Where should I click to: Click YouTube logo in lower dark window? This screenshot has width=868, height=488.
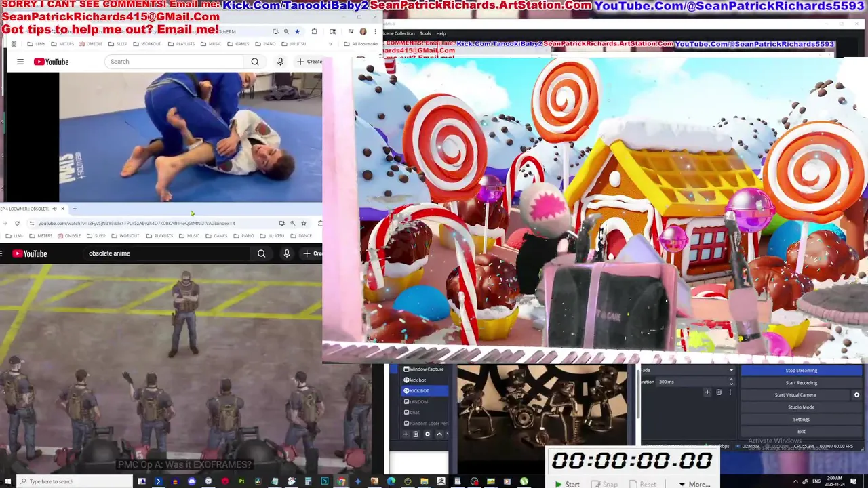point(30,253)
